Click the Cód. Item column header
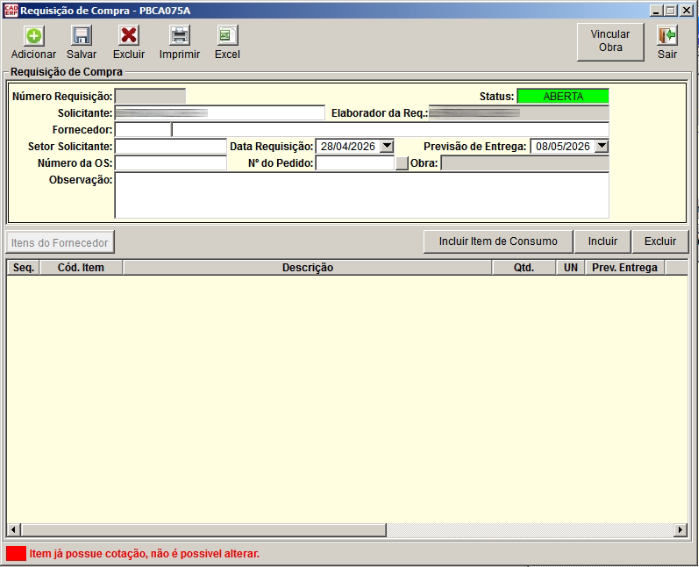 [x=81, y=267]
